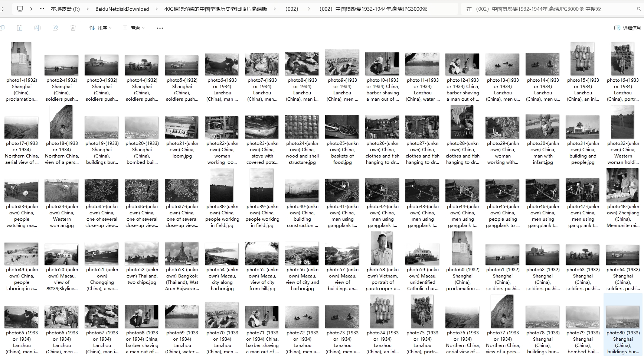Click the Paste icon in the toolbar
Viewport: 644px width, 357px height.
tap(20, 28)
